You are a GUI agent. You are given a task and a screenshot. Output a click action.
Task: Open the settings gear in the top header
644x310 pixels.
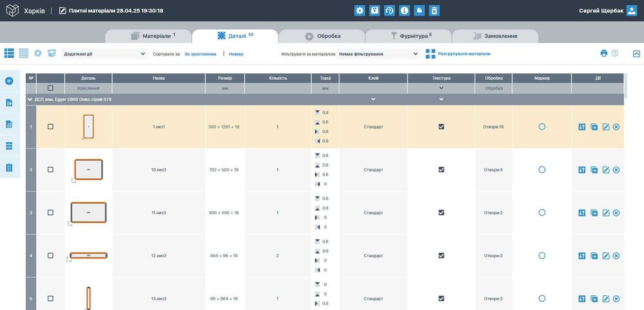(x=360, y=11)
